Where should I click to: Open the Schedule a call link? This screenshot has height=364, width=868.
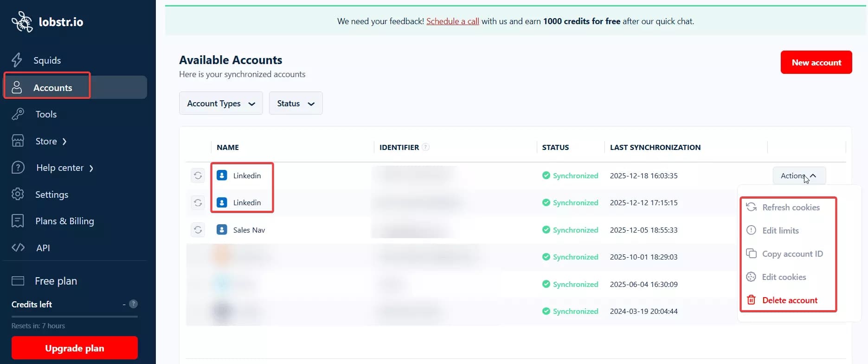pyautogui.click(x=452, y=21)
